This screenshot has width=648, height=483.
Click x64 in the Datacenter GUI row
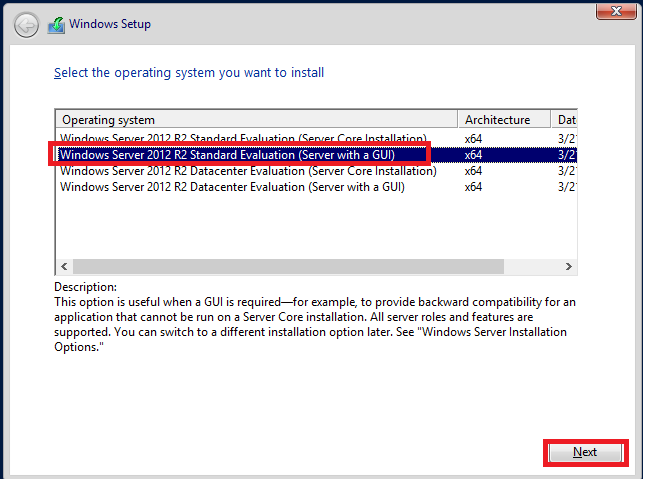tap(473, 187)
